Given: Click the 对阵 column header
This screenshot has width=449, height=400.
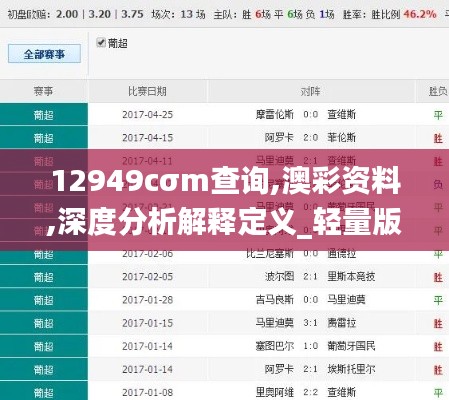Looking at the screenshot, I should (311, 91).
